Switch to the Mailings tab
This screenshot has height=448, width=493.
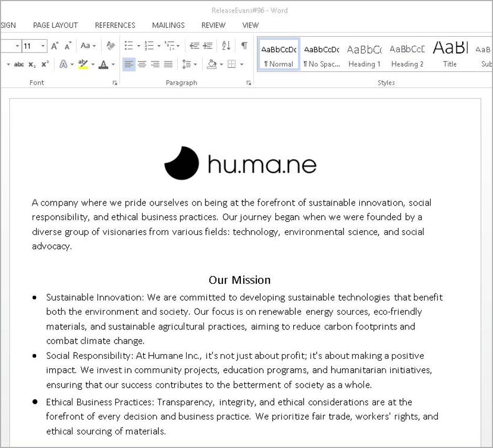coord(168,25)
